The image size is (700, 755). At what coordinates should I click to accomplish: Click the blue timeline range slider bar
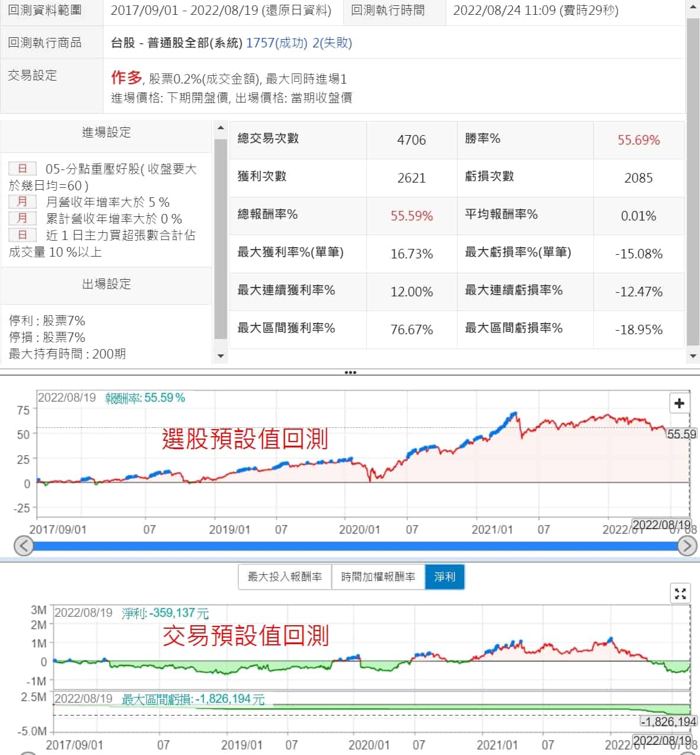(356, 546)
